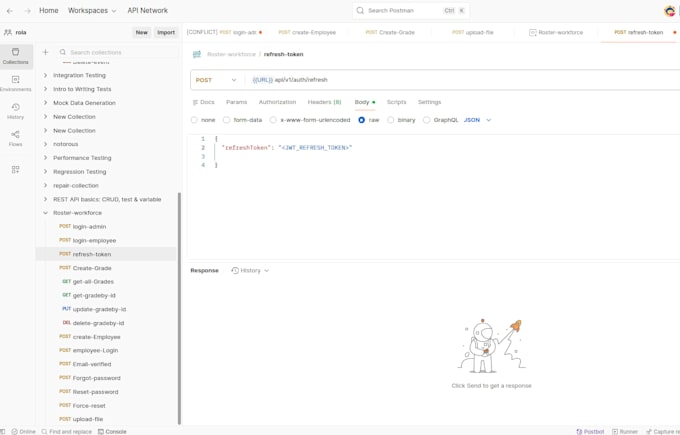Click Roster-workforce in the breadcrumb
This screenshot has height=435, width=680.
(231, 54)
